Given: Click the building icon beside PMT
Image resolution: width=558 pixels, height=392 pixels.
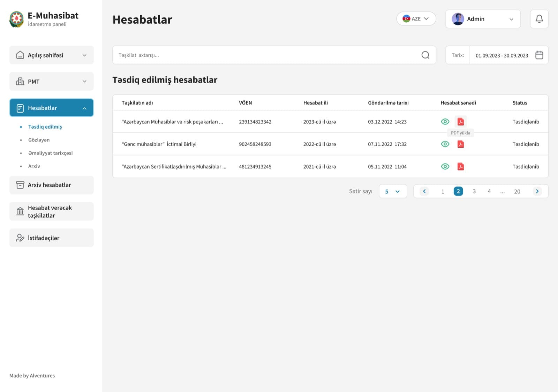Looking at the screenshot, I should point(20,81).
